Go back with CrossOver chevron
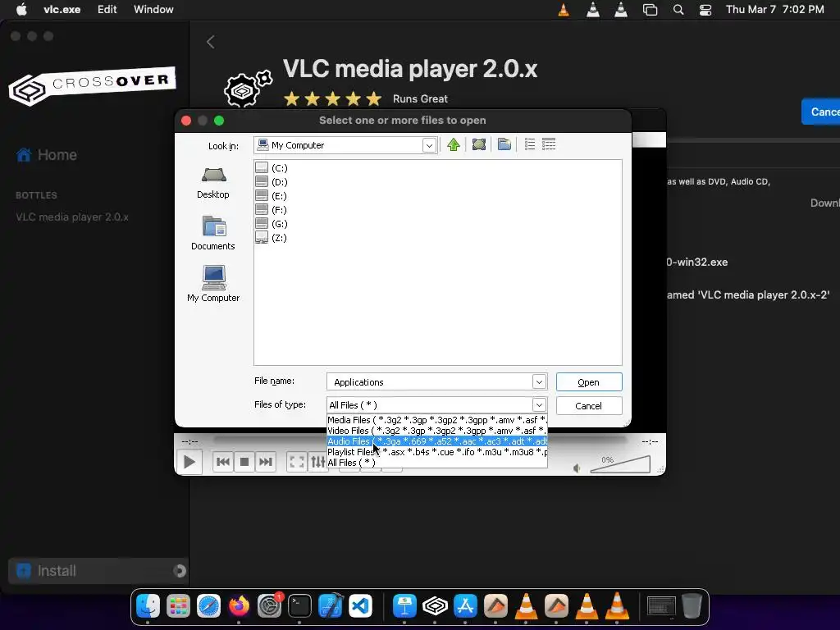 (x=211, y=42)
